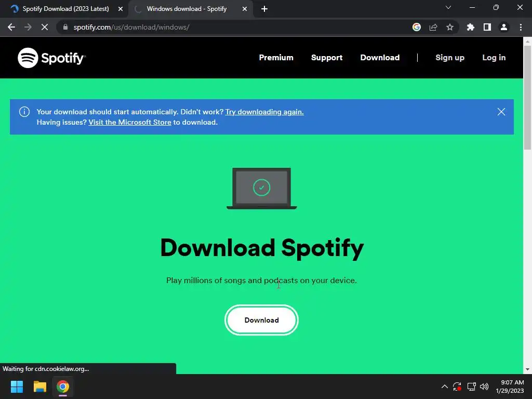Click the sync update tray icon
Image resolution: width=532 pixels, height=399 pixels.
[457, 387]
